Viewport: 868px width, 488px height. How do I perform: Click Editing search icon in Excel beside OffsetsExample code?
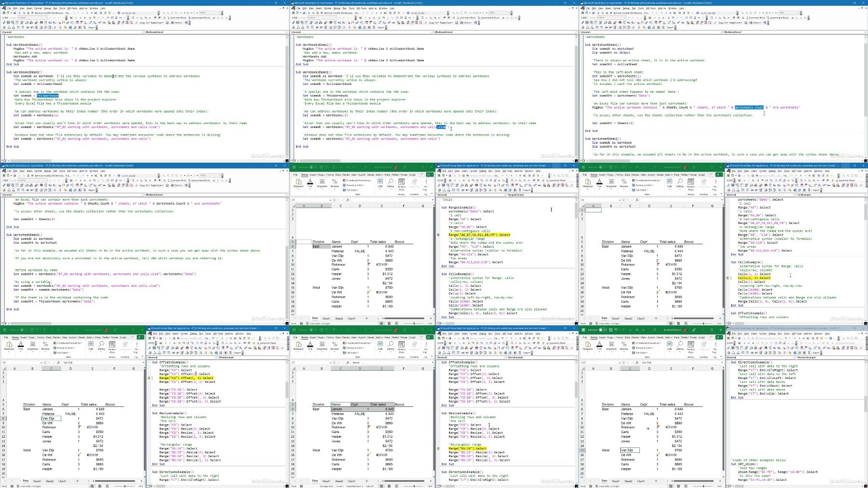101,344
